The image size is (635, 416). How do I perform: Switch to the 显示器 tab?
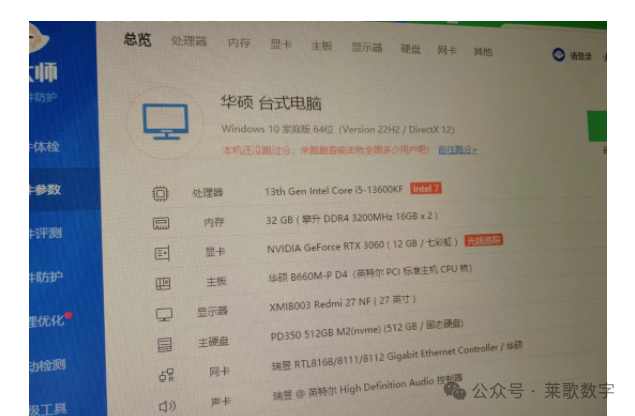[367, 47]
